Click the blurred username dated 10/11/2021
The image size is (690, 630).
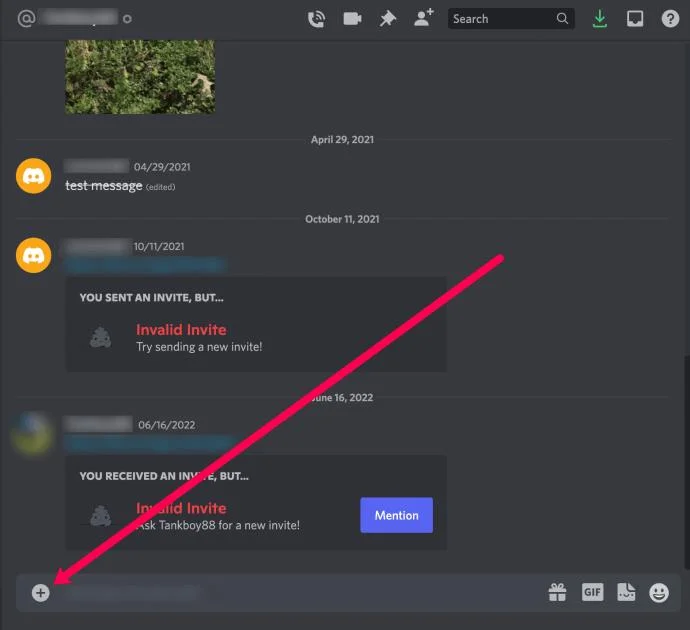coord(98,246)
